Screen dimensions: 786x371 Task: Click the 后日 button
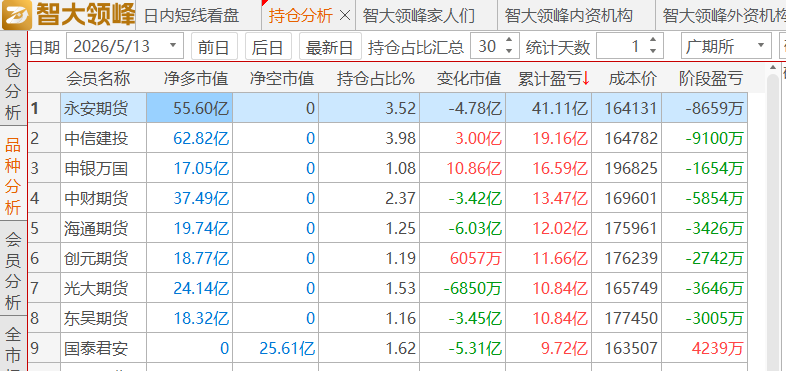click(x=268, y=47)
